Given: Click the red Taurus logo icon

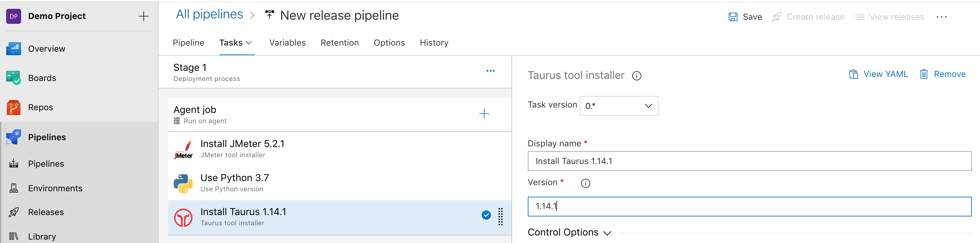Looking at the screenshot, I should click(184, 217).
